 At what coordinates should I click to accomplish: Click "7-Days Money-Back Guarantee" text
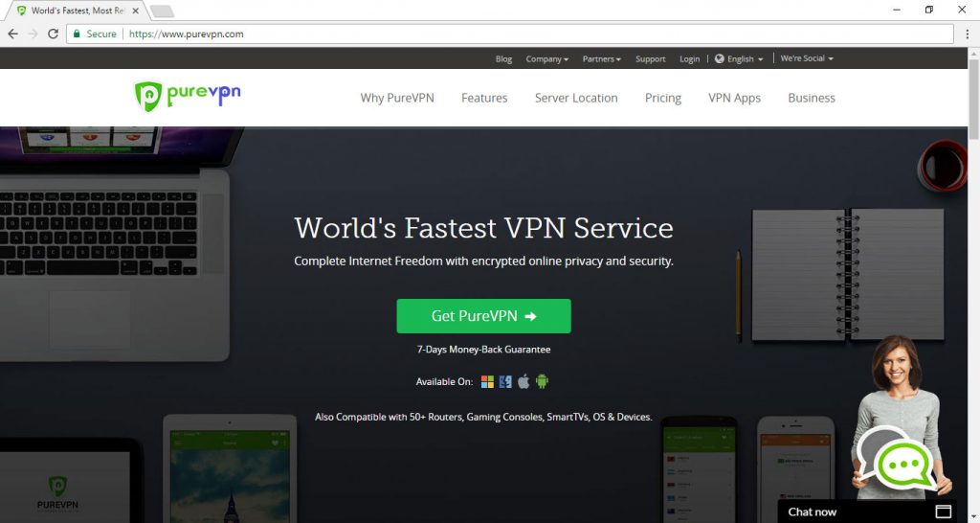[483, 350]
